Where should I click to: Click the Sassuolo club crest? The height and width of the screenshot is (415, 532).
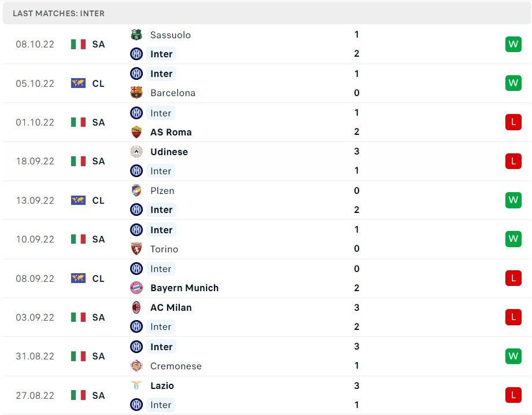136,35
